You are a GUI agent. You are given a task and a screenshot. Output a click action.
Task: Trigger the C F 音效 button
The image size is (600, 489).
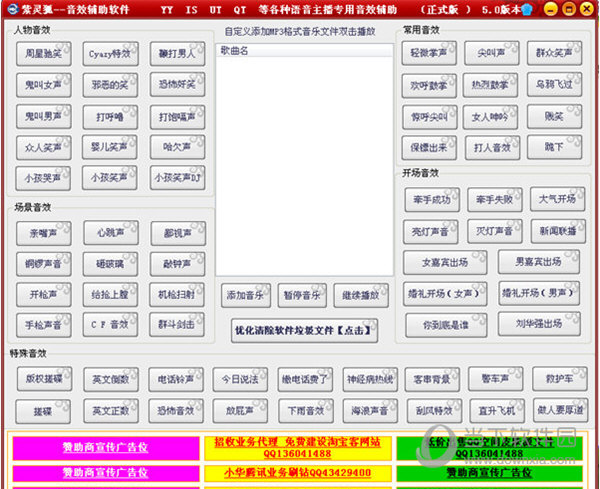pos(110,325)
